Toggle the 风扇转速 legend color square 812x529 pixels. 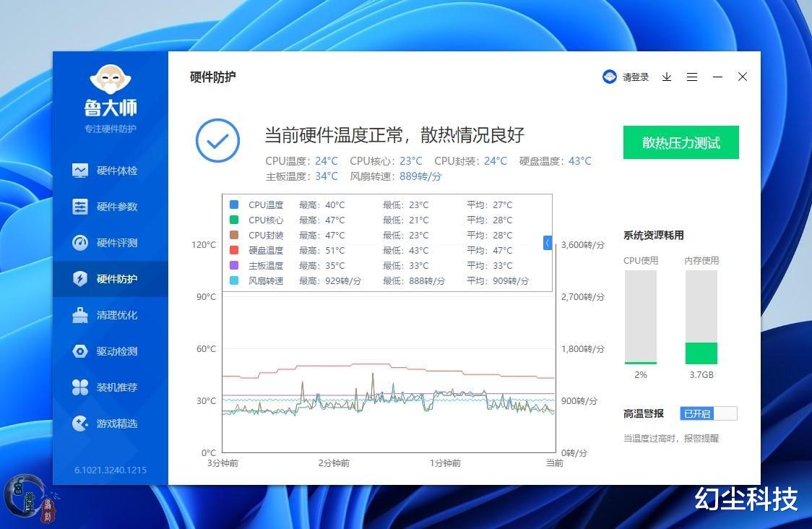(x=234, y=280)
